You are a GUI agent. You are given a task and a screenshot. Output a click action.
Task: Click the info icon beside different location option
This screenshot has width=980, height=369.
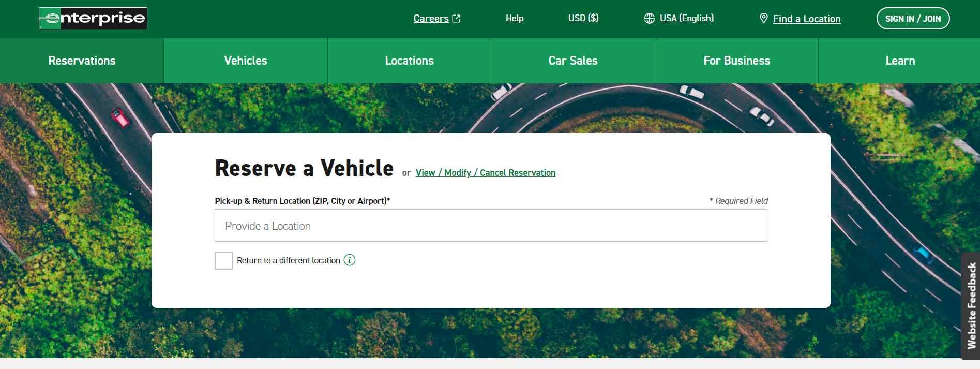[350, 260]
